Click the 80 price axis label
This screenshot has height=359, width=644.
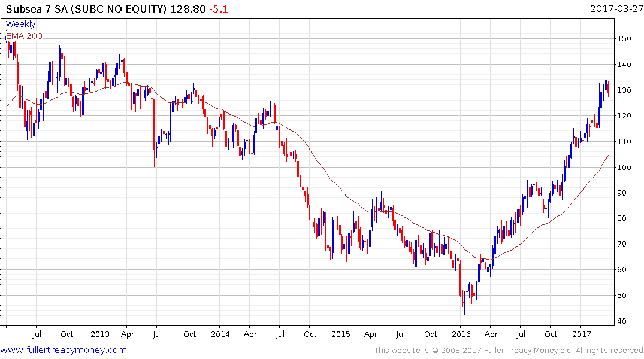622,218
